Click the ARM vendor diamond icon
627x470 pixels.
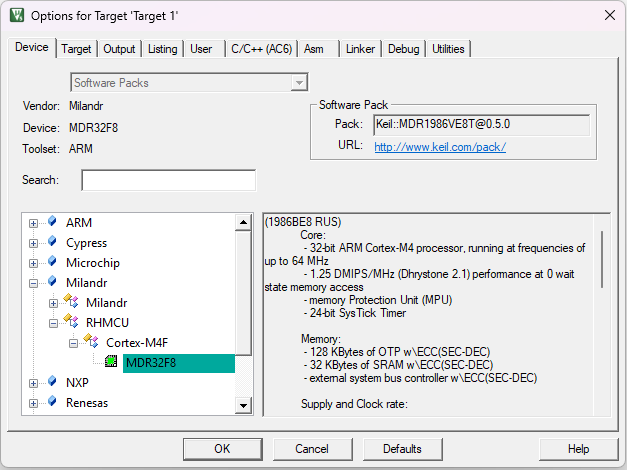tap(52, 222)
